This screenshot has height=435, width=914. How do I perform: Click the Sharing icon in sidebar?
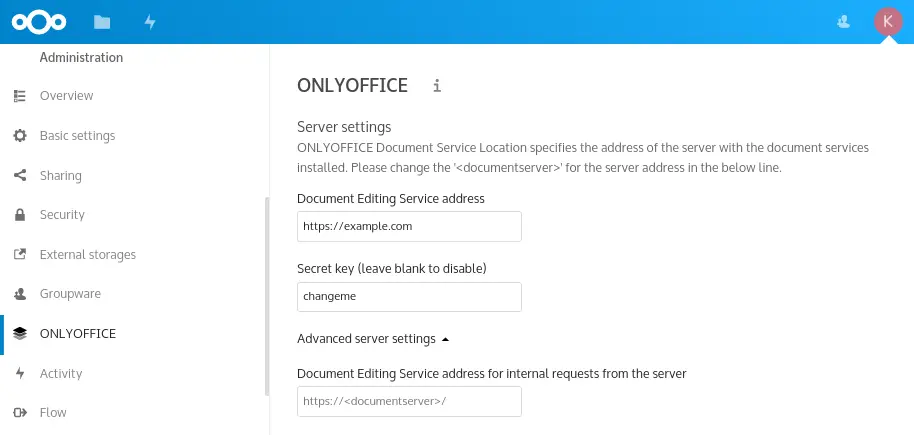pyautogui.click(x=20, y=175)
